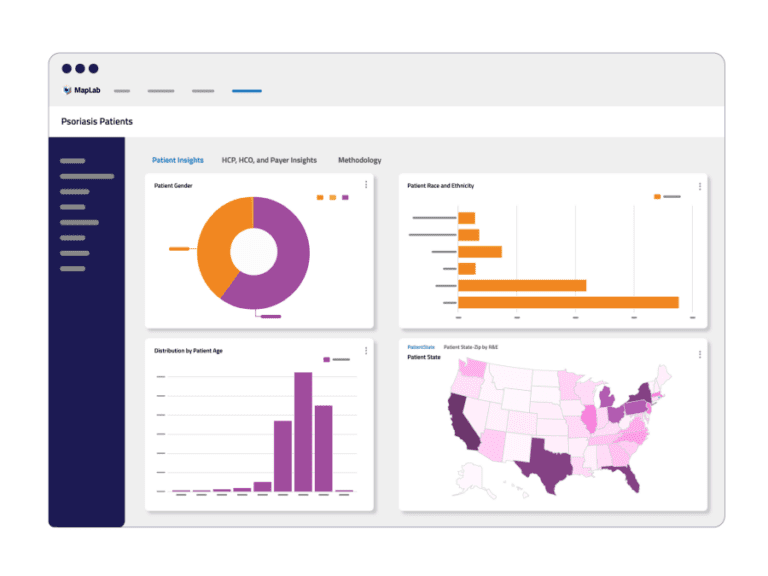Click the longest orange bar in ethnicity chart

(x=568, y=302)
